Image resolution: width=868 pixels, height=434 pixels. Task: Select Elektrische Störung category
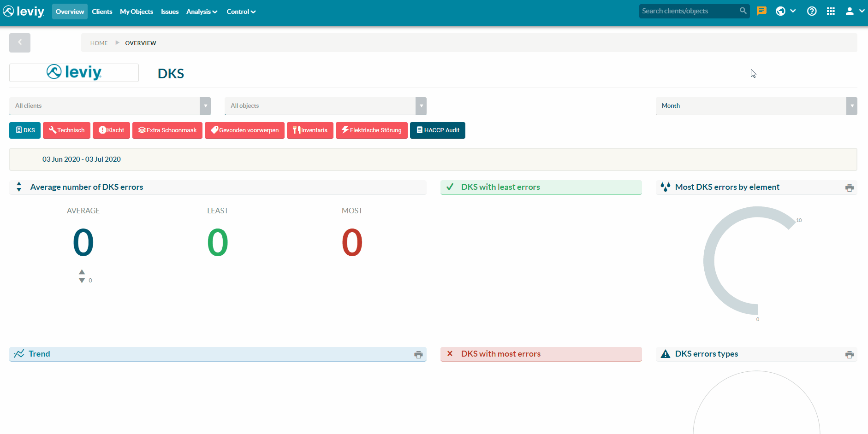tap(371, 130)
